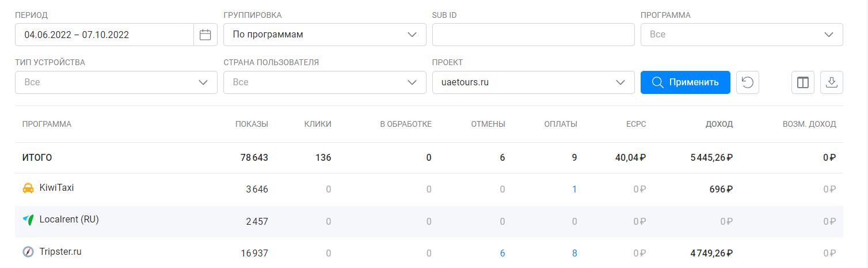Click the KiwiTaxi taxi icon
The height and width of the screenshot is (268, 868).
[x=28, y=188]
